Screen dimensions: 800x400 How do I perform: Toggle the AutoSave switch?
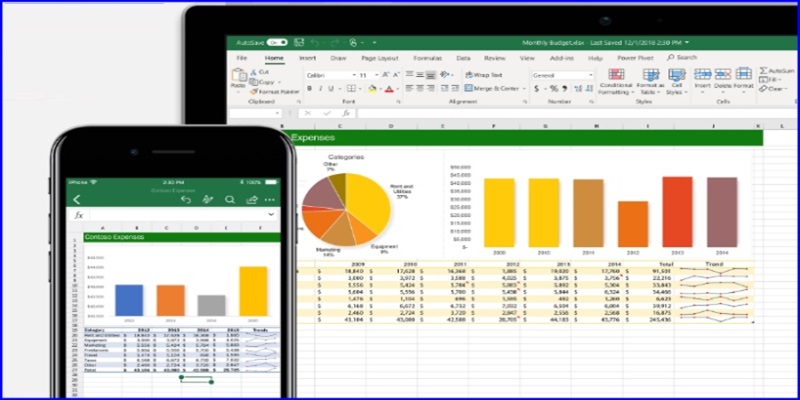[276, 43]
